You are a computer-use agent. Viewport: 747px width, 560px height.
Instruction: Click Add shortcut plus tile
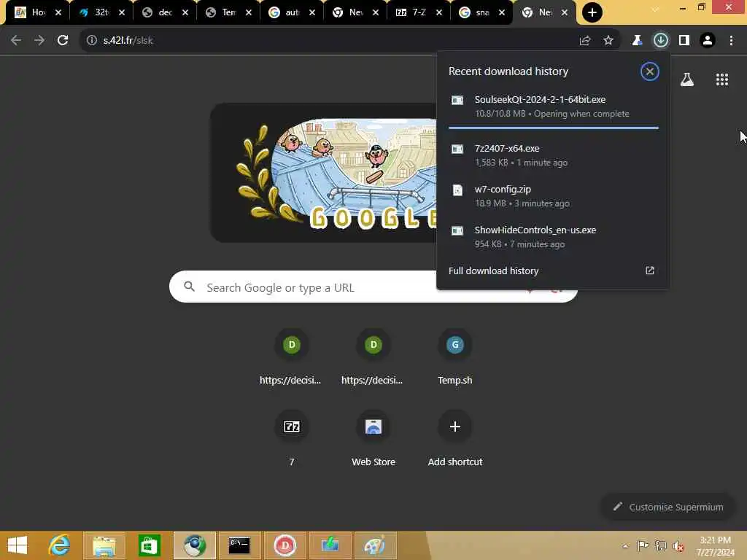pyautogui.click(x=455, y=437)
